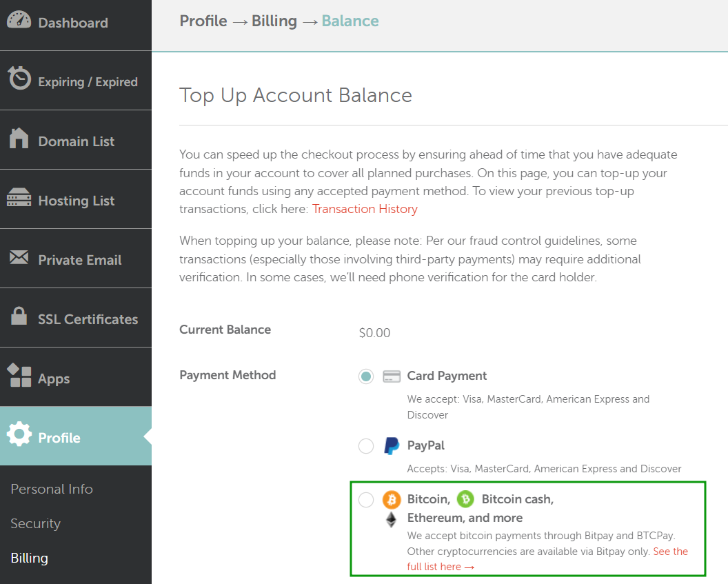The image size is (728, 584).
Task: Click the orange Bitcoin logo
Action: [x=392, y=499]
